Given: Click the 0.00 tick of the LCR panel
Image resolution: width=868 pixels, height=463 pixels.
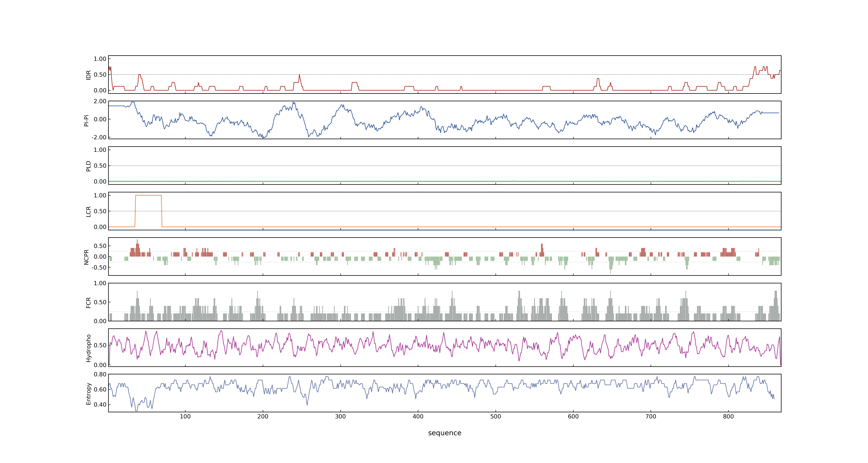Looking at the screenshot, I should (x=100, y=227).
